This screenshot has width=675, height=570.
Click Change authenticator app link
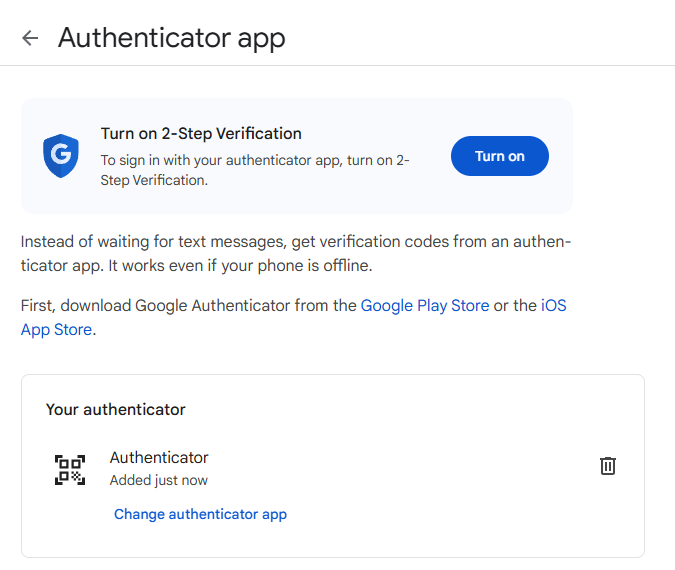(200, 514)
